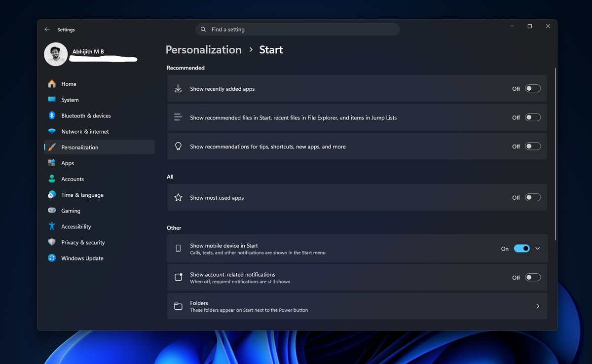Open Accounts settings
Image resolution: width=592 pixels, height=364 pixels.
[99, 179]
